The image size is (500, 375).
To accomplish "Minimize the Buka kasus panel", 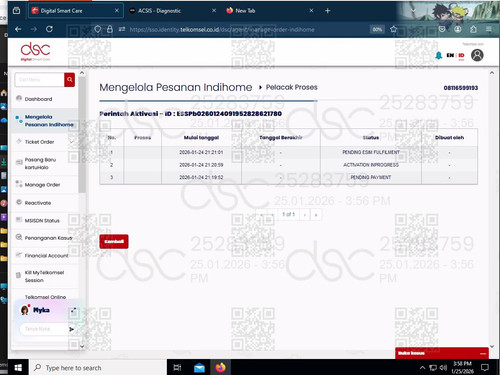I will 483,353.
